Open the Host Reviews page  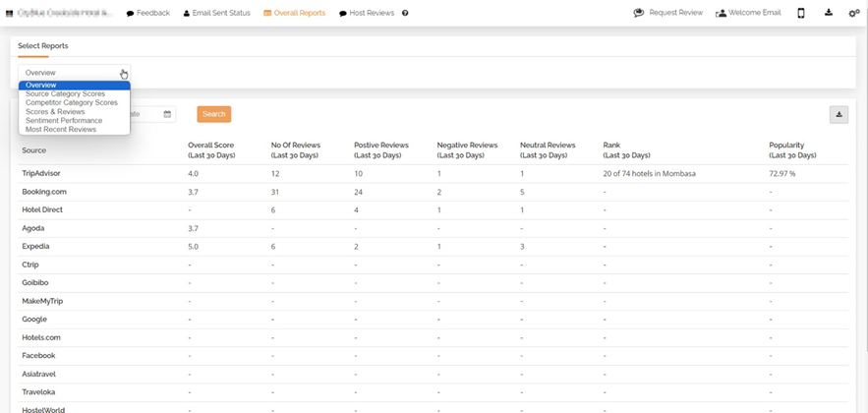pos(366,14)
